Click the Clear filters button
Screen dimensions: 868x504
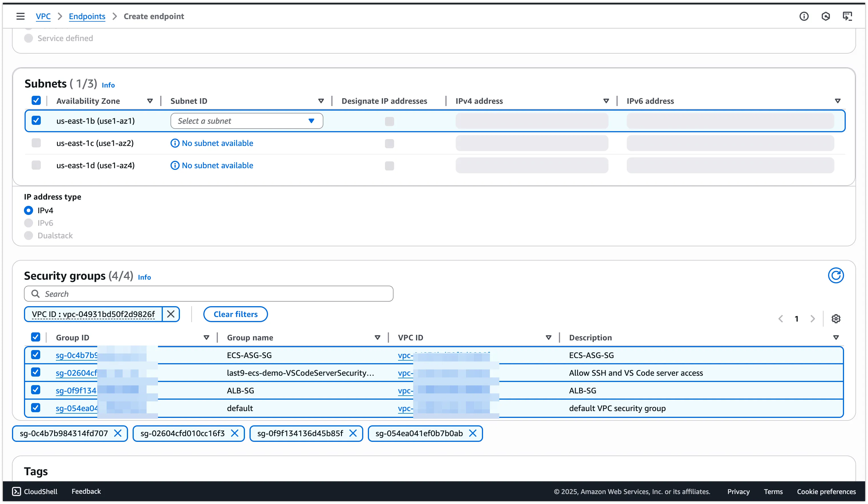[x=235, y=314]
